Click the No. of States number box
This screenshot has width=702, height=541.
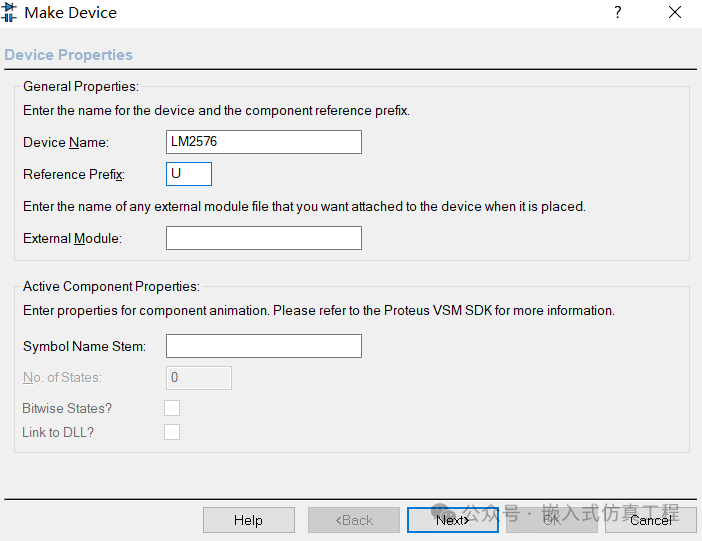point(198,378)
